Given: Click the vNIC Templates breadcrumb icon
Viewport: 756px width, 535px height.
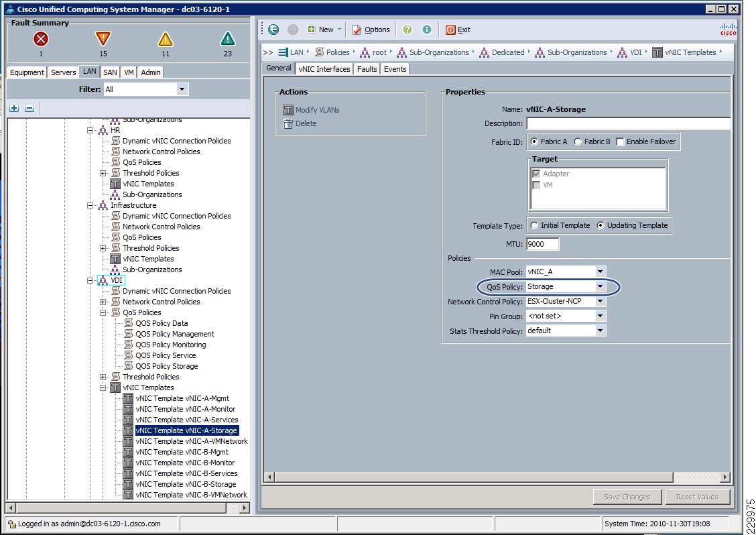Looking at the screenshot, I should (657, 52).
